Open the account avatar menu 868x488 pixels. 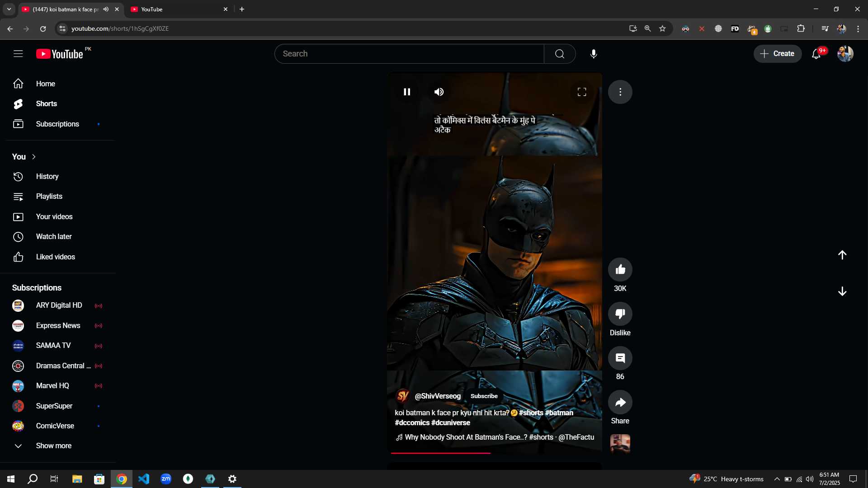pos(845,54)
